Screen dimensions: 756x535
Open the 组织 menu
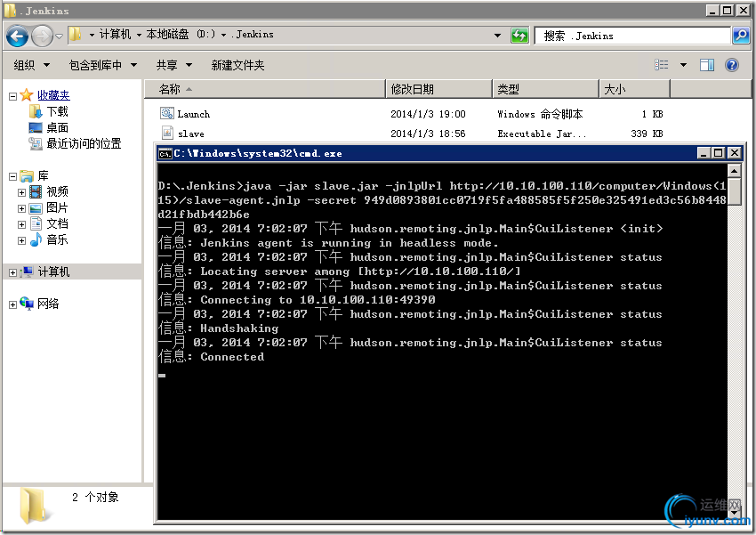[31, 65]
